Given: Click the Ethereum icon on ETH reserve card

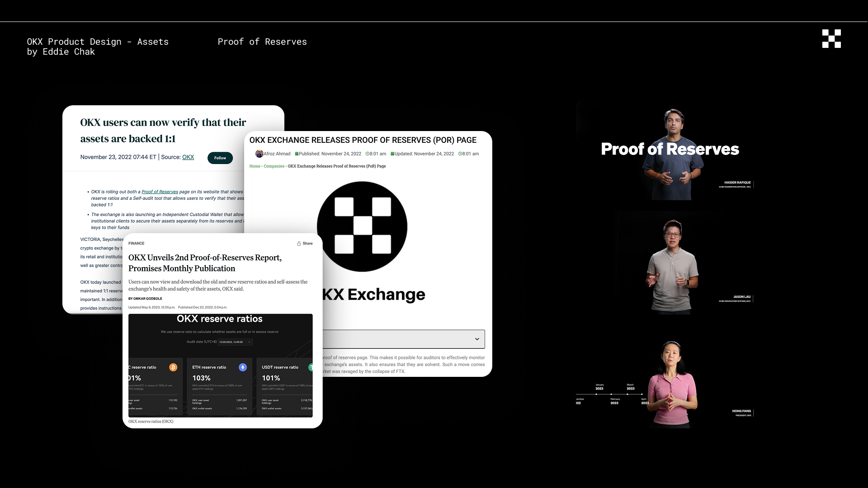Looking at the screenshot, I should [x=243, y=367].
